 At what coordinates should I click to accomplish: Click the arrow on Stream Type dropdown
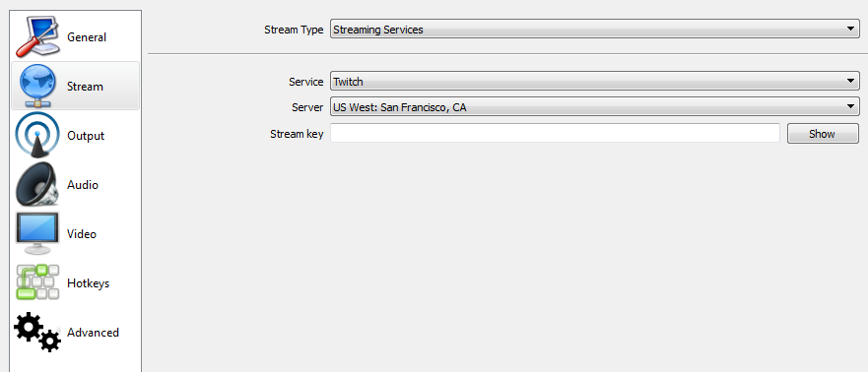(x=851, y=30)
